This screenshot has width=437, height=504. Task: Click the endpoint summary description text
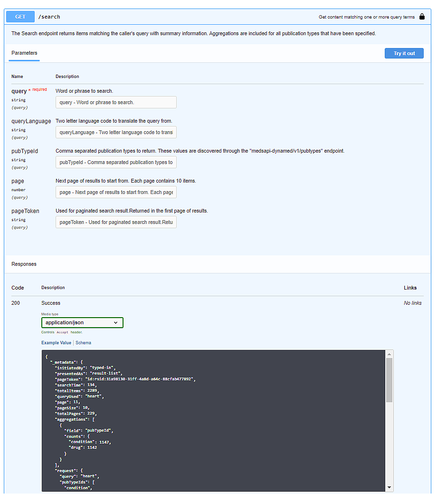pyautogui.click(x=366, y=17)
